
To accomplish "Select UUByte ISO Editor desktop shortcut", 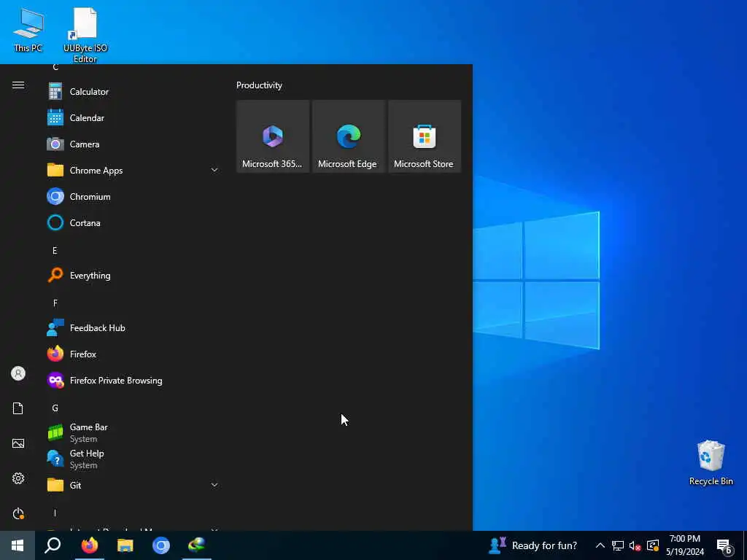I will pyautogui.click(x=85, y=35).
